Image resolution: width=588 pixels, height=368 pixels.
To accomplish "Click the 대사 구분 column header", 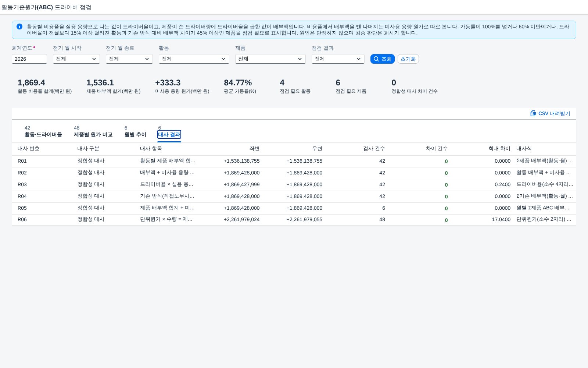I will click(88, 149).
